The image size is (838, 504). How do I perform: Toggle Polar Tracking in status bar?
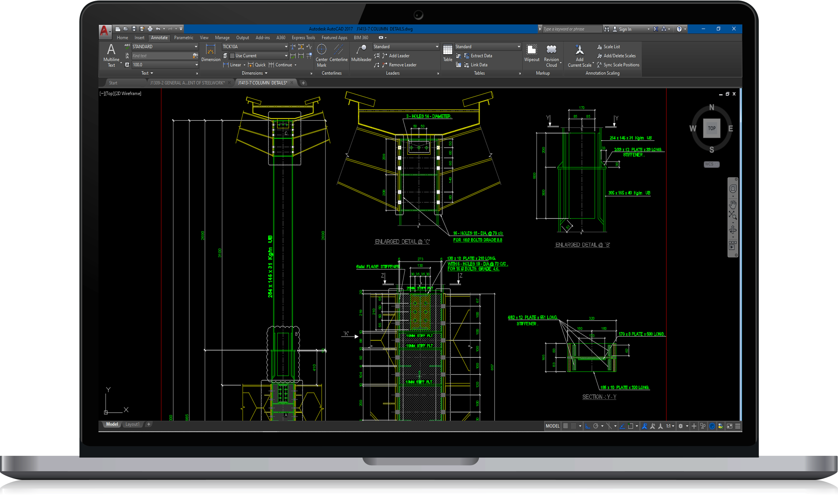pos(596,426)
